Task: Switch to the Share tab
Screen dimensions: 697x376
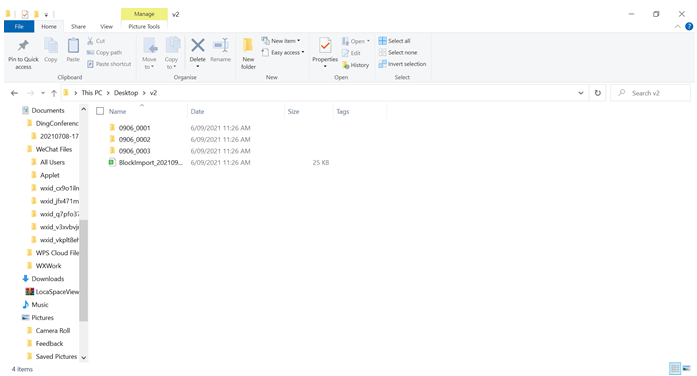Action: click(78, 27)
